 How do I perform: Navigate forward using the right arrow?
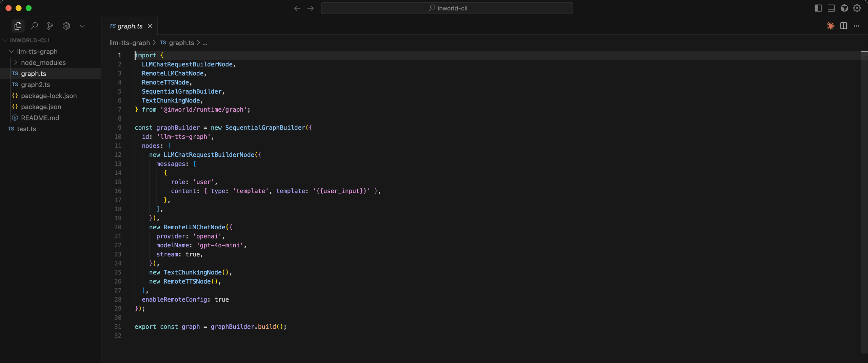click(x=311, y=8)
